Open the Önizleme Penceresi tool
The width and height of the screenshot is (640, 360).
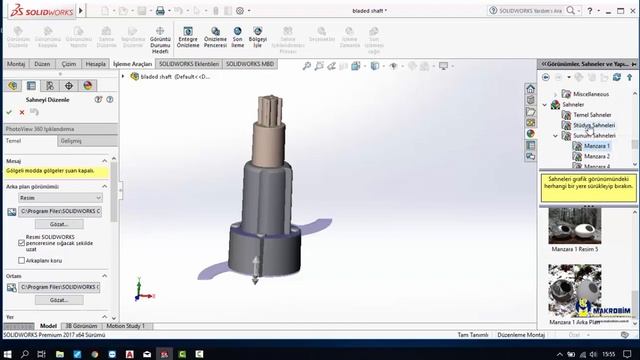pyautogui.click(x=215, y=37)
